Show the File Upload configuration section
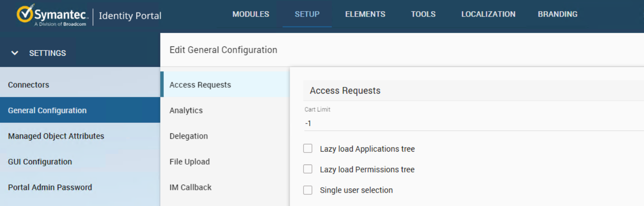644x206 pixels. [189, 161]
